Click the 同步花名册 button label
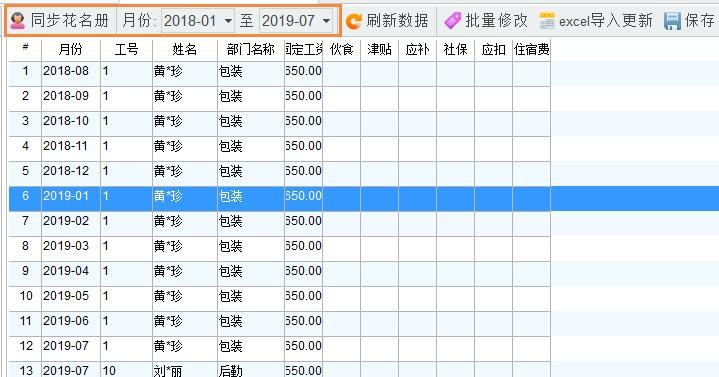 pos(70,21)
